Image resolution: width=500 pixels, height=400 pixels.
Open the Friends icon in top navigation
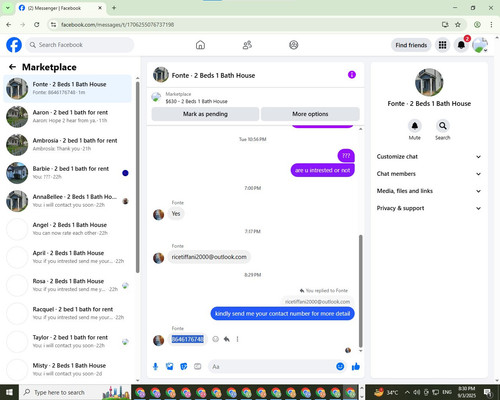click(x=247, y=45)
